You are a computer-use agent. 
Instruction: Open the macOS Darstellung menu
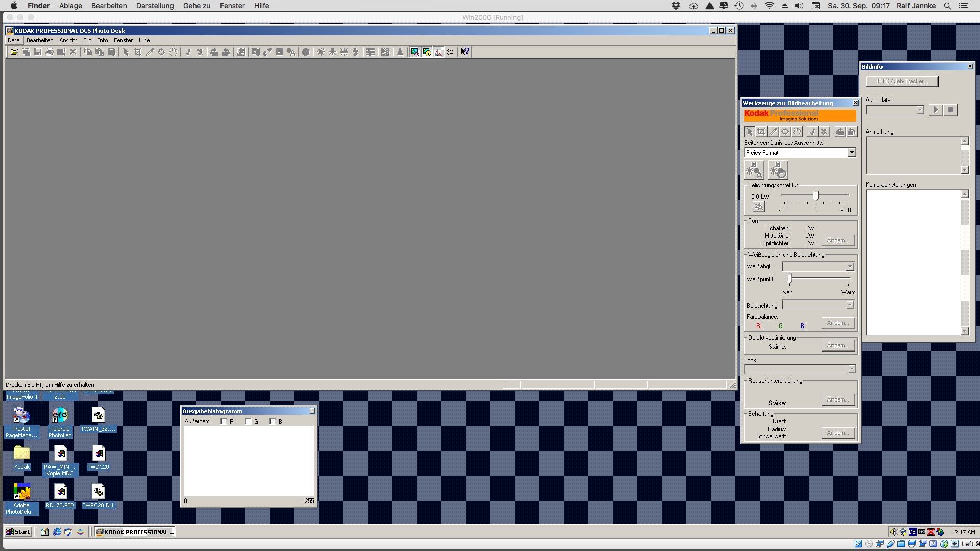point(155,6)
